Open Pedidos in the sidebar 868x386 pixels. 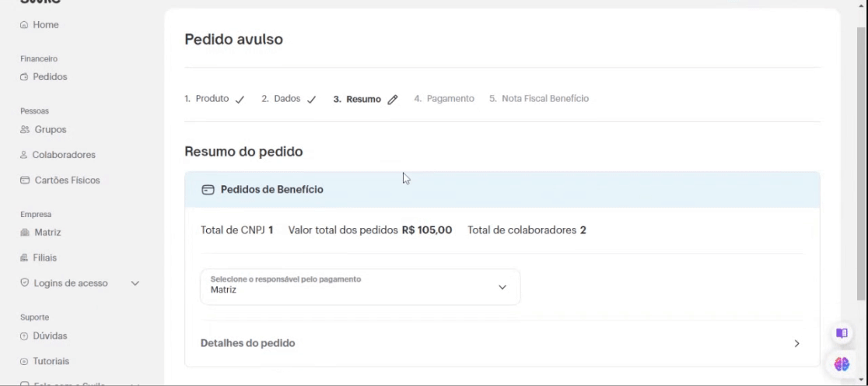44,77
